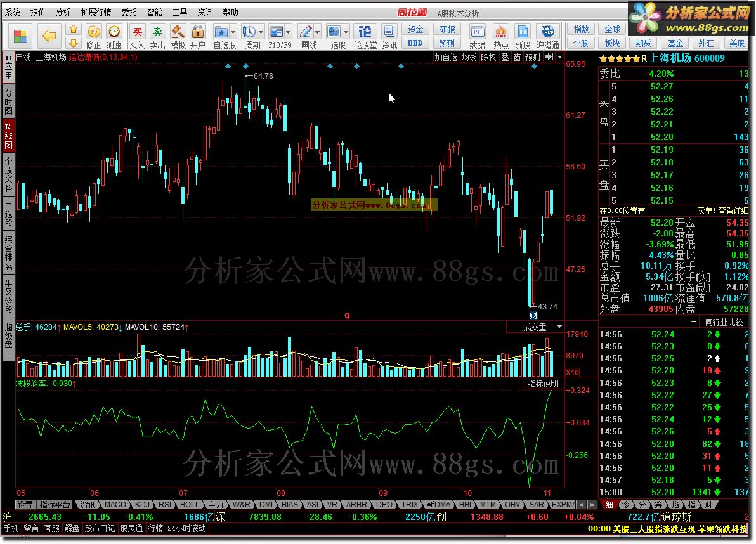Open the 智能 menu
The height and width of the screenshot is (544, 756).
[154, 12]
